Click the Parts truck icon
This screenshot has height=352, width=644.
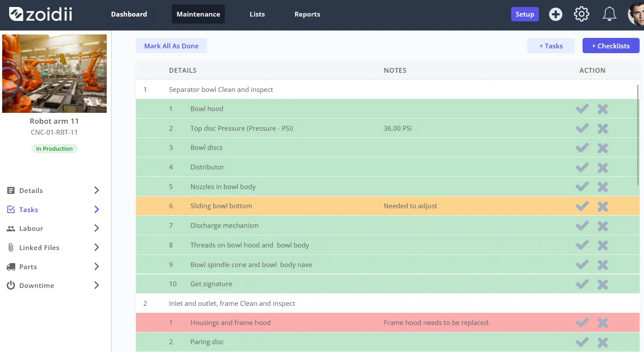tap(11, 267)
